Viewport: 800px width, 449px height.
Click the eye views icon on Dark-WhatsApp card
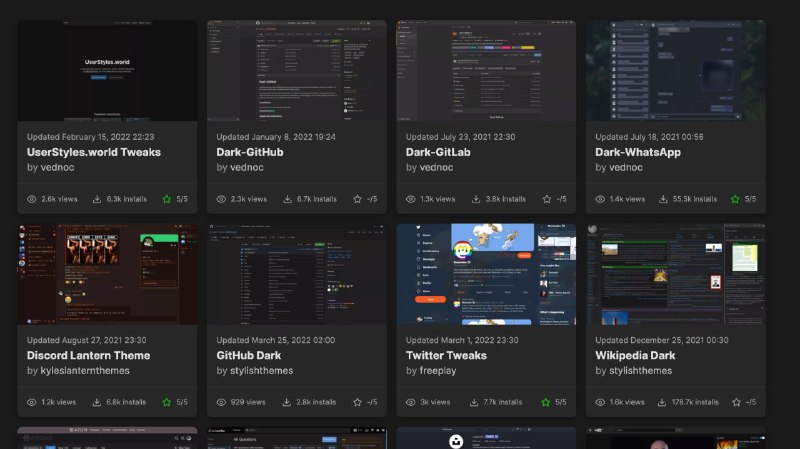pos(600,199)
